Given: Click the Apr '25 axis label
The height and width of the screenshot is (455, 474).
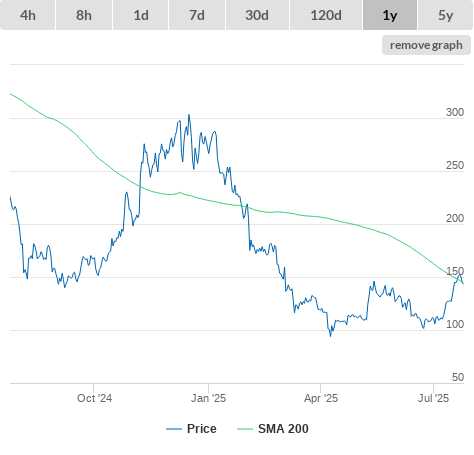Looking at the screenshot, I should pyautogui.click(x=321, y=398).
